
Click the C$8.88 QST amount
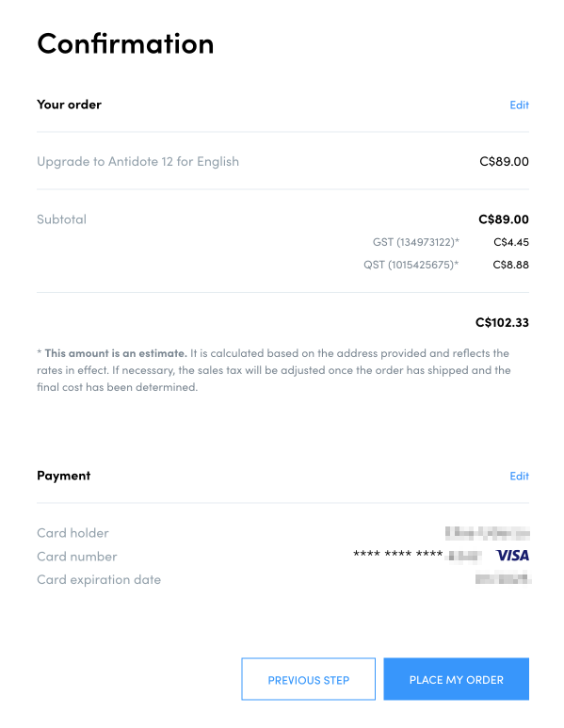pos(510,265)
